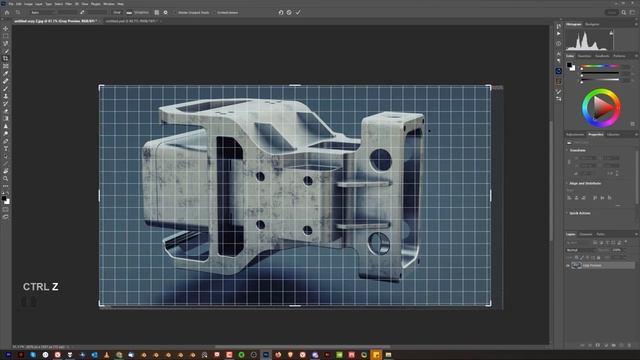Click the Home icon in options bar

[x=7, y=13]
